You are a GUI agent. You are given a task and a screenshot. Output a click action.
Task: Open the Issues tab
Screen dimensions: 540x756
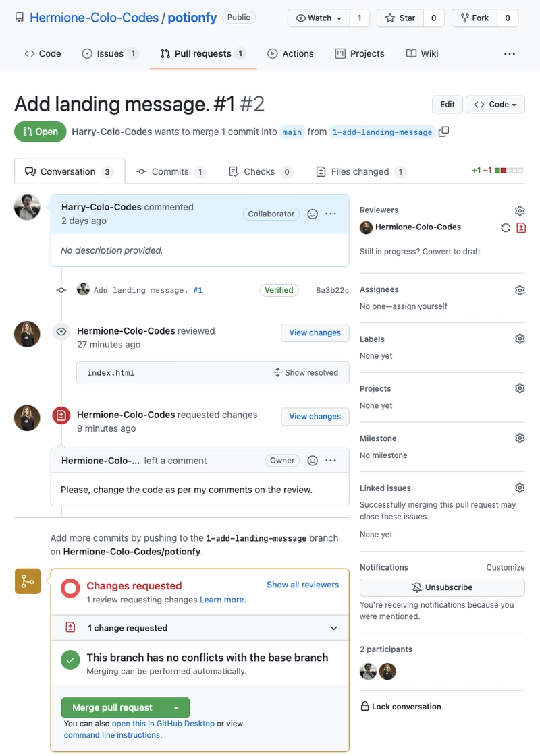(x=110, y=53)
